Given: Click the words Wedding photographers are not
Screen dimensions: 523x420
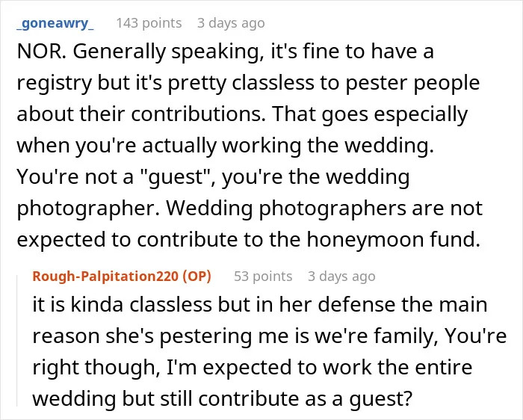Looking at the screenshot, I should (324, 209).
